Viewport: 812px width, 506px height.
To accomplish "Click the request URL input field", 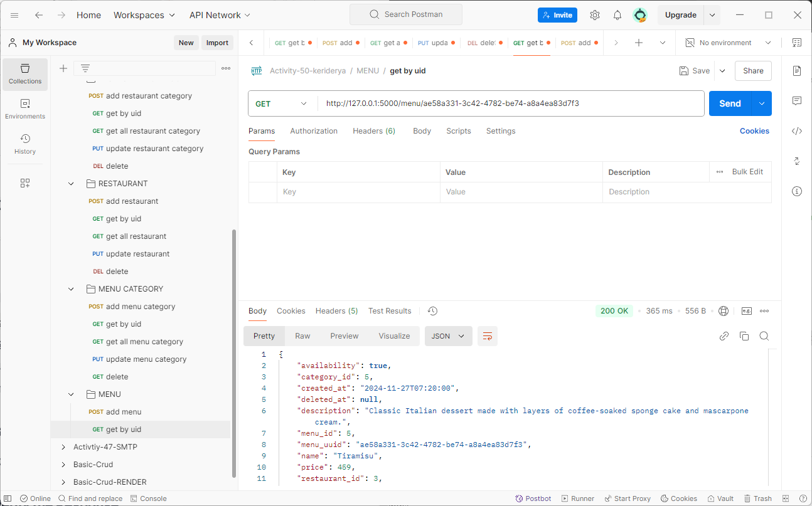I will tap(511, 103).
